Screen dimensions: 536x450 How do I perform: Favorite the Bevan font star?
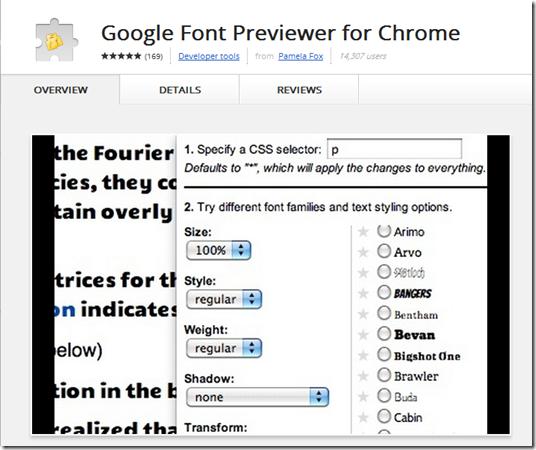(363, 334)
